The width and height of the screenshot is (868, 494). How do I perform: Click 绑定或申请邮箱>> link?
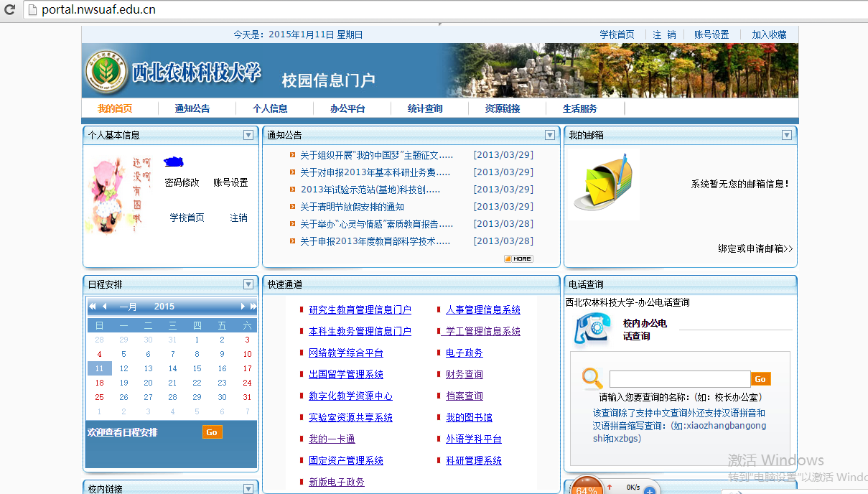[755, 248]
